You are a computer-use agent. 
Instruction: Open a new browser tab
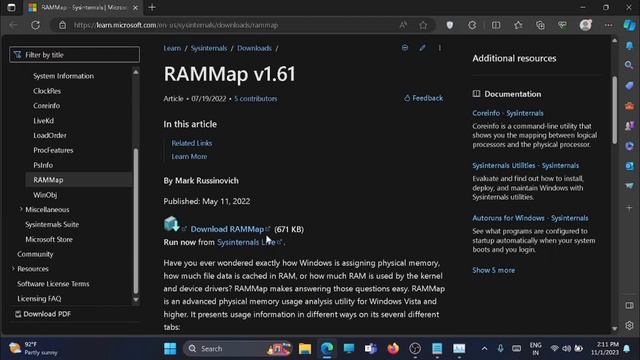click(152, 7)
